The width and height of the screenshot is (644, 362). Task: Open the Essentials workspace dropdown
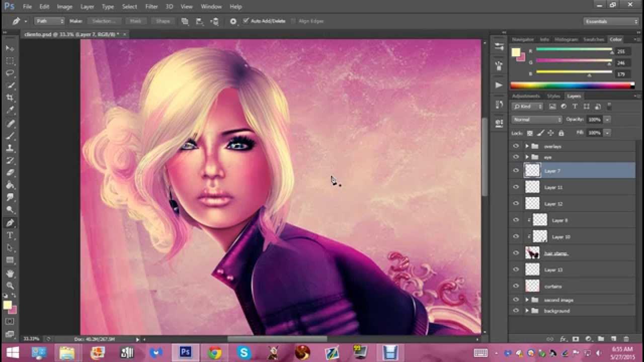point(611,21)
